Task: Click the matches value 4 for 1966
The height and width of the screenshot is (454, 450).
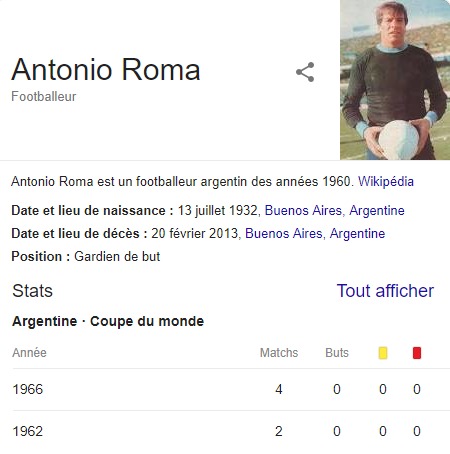Action: (x=279, y=389)
